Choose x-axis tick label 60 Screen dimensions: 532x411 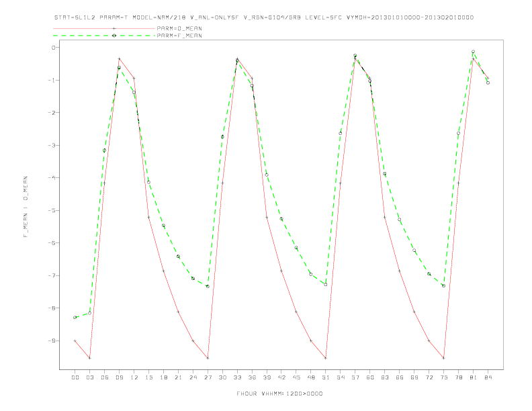pos(370,377)
